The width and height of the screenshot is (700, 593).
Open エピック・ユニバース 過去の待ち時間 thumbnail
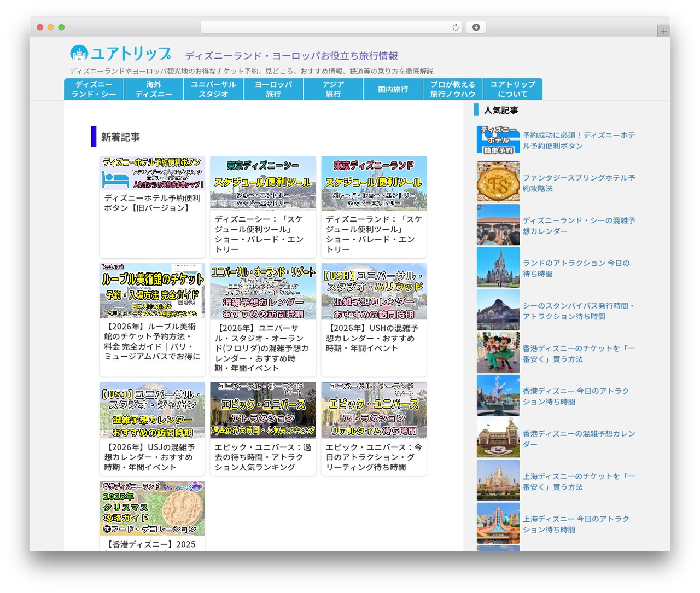point(263,410)
